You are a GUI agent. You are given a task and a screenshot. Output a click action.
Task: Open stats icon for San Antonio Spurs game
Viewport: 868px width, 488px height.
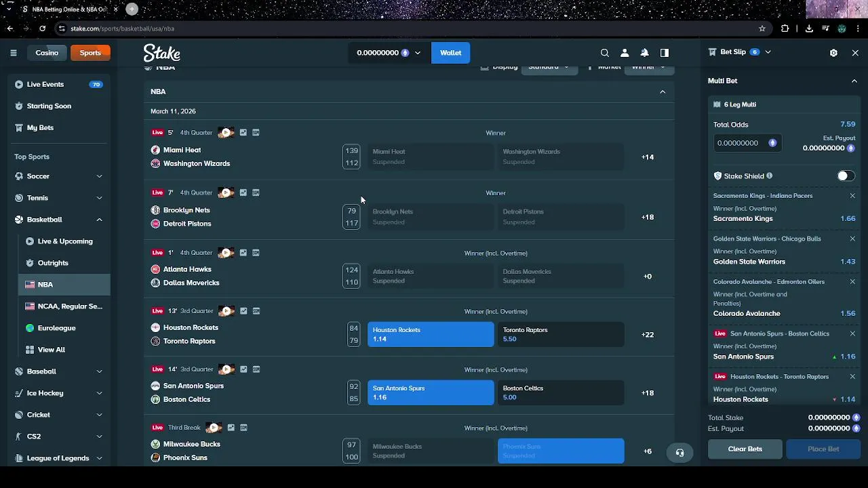(x=243, y=369)
